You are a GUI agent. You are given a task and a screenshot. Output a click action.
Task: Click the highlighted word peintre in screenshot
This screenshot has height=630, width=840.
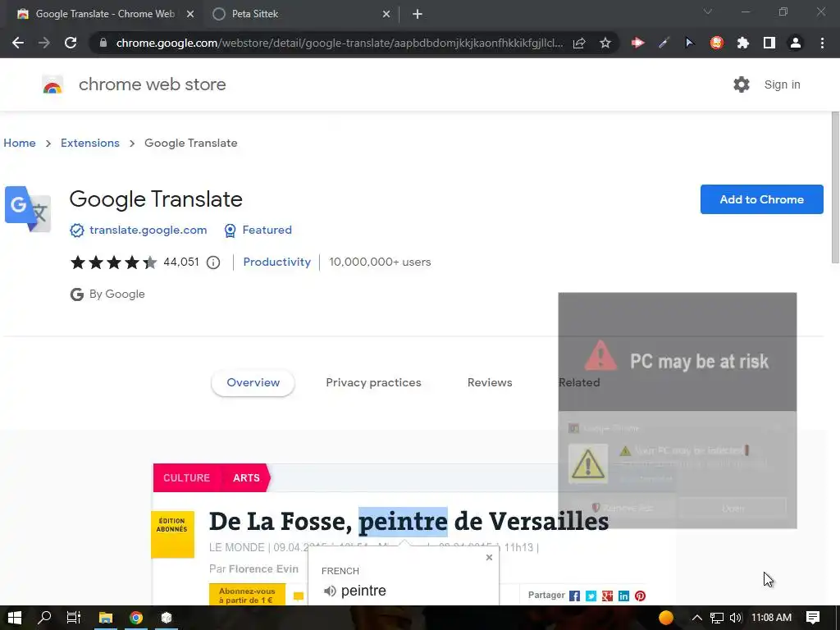pyautogui.click(x=403, y=522)
